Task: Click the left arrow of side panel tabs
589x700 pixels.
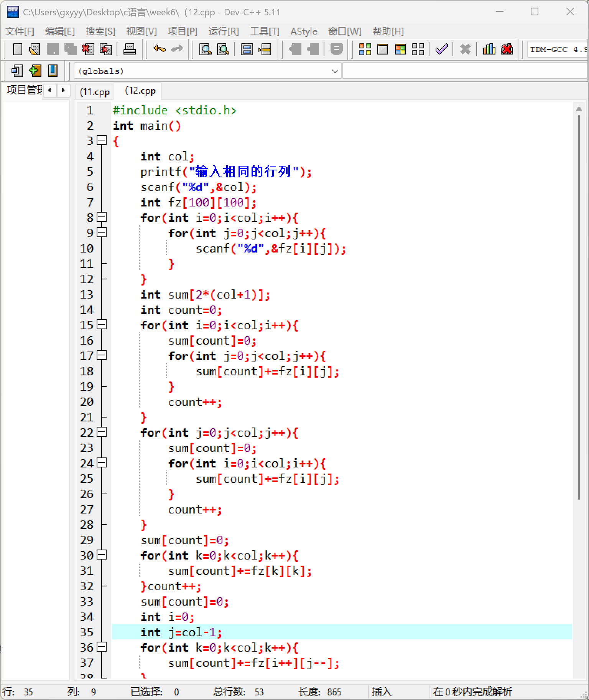Action: (49, 91)
